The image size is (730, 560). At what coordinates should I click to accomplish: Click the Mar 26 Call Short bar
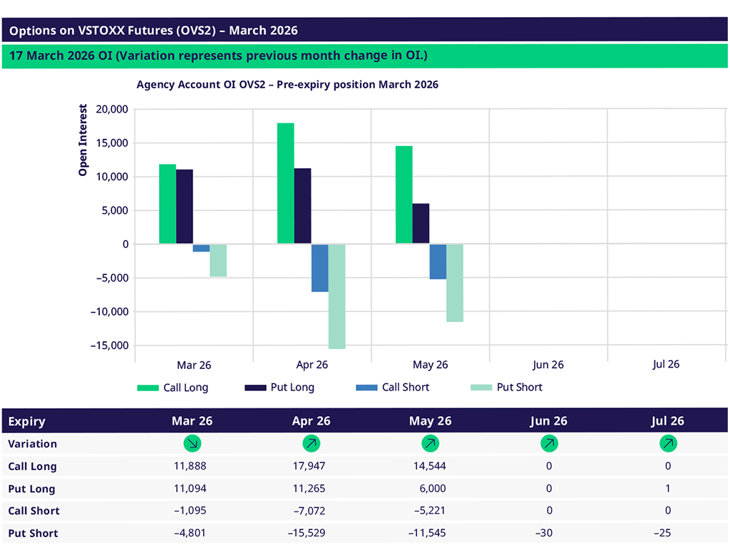[x=201, y=248]
